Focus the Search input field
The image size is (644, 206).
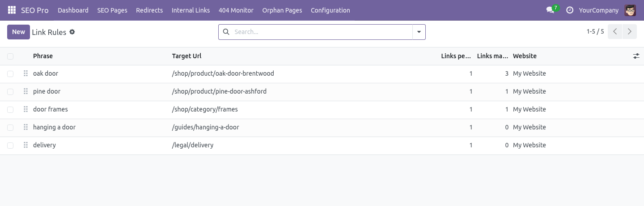coord(321,32)
